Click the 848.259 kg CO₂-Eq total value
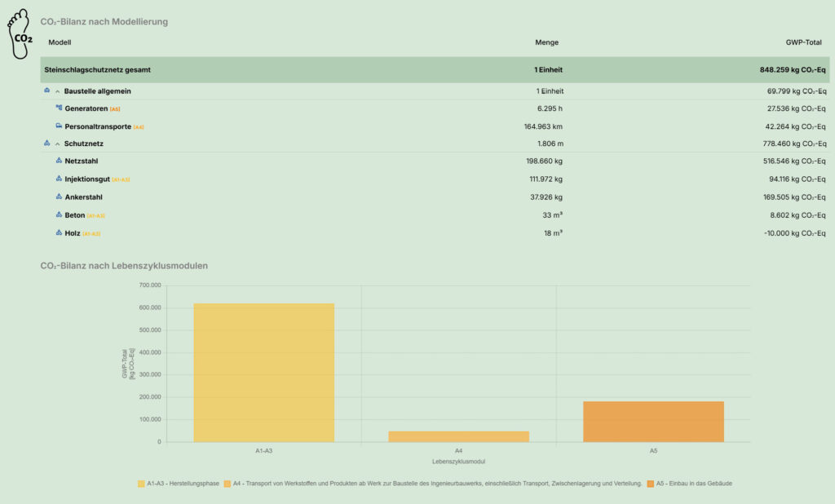The image size is (835, 504). (793, 70)
